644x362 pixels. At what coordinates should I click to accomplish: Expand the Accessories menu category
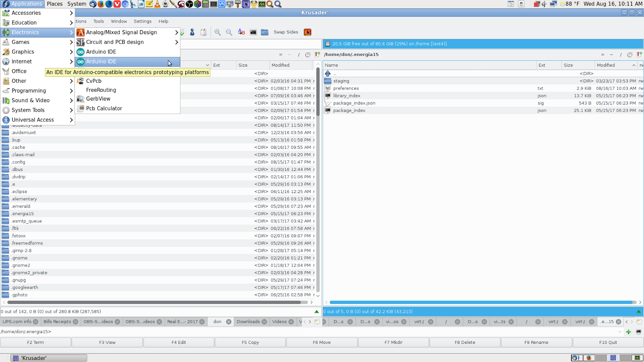pos(37,13)
